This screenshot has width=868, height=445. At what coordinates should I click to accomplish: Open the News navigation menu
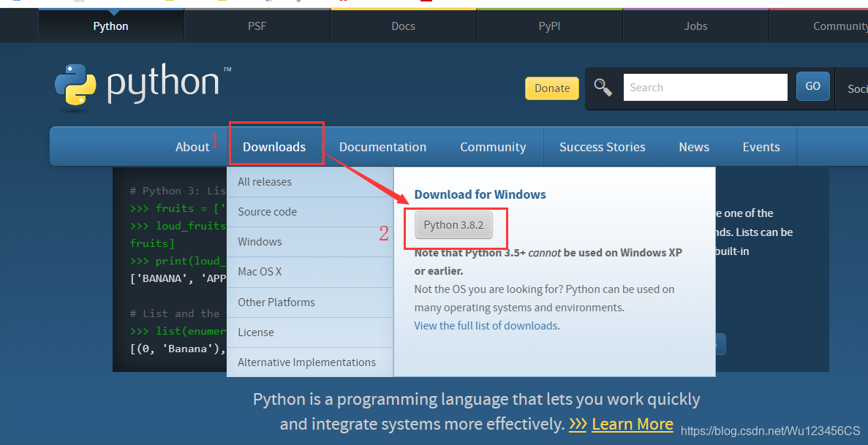coord(694,147)
